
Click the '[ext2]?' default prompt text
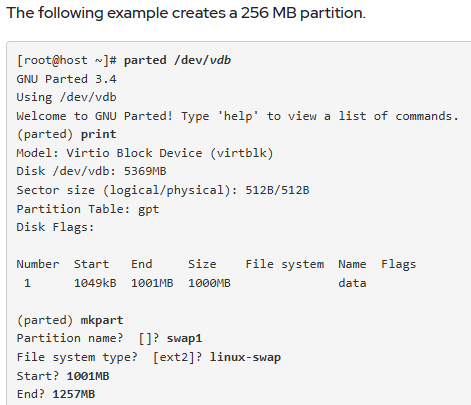[177, 357]
